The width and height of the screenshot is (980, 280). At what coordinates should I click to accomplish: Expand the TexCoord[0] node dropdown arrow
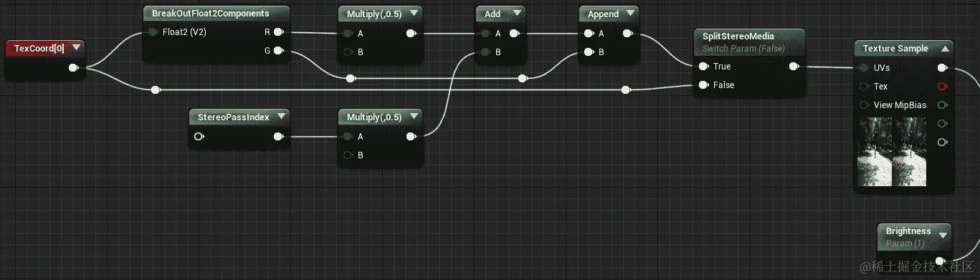coord(76,47)
